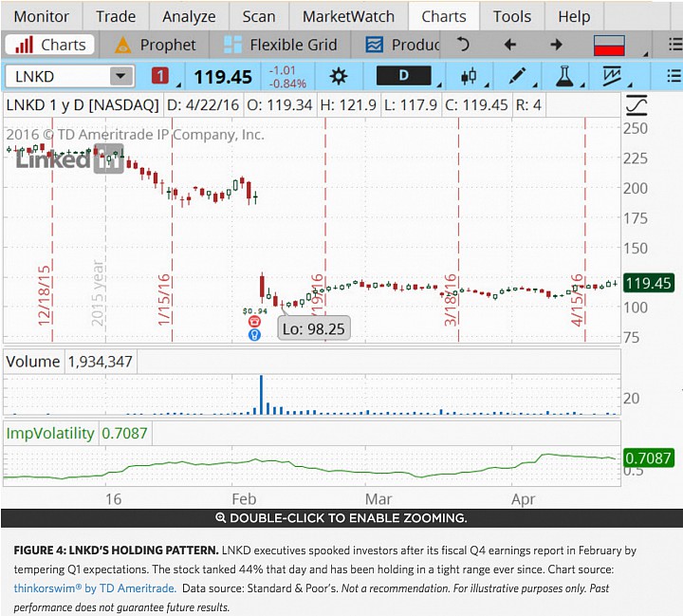Screen dimensions: 683x616
Task: Open the Monitor tab
Action: click(x=42, y=16)
